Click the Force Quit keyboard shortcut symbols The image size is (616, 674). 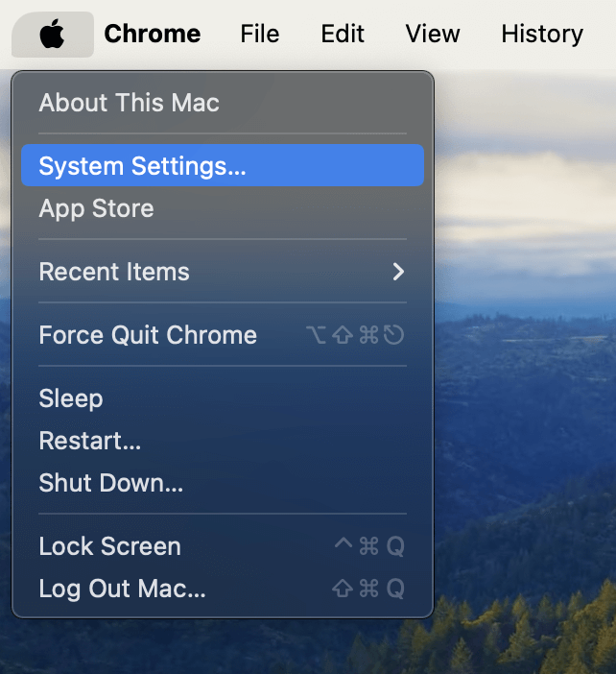coord(355,335)
